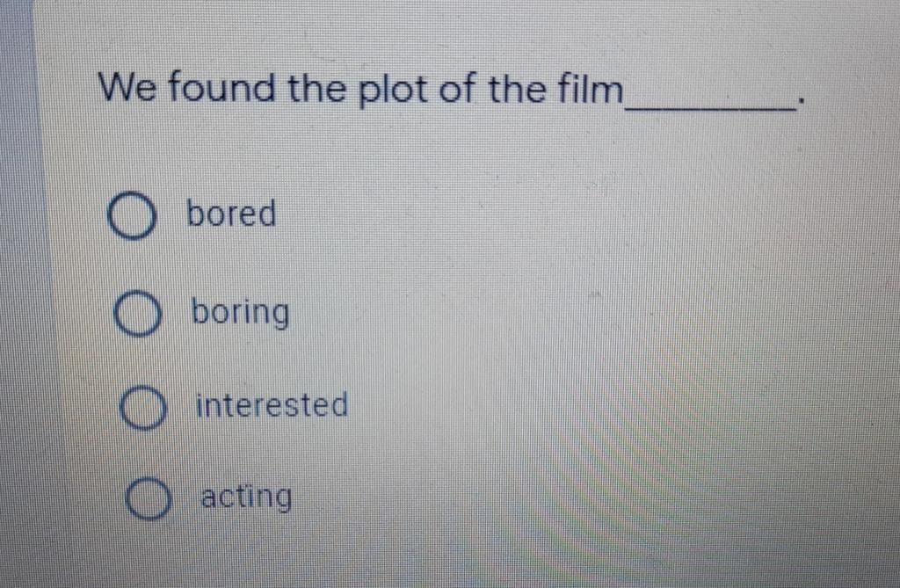Click the 'interested' option label text
900x588 pixels.
[272, 404]
